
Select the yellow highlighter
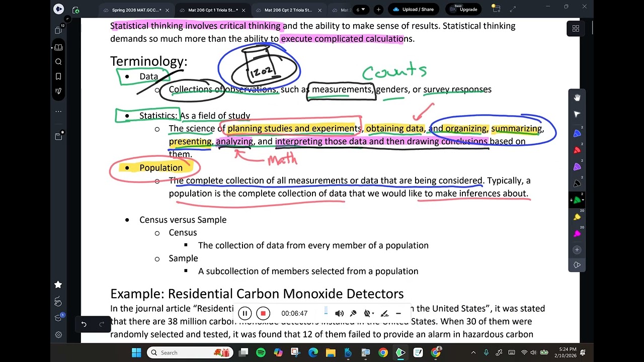[x=577, y=217]
